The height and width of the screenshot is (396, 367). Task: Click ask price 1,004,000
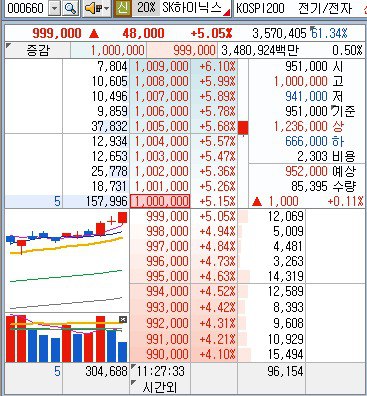point(161,141)
